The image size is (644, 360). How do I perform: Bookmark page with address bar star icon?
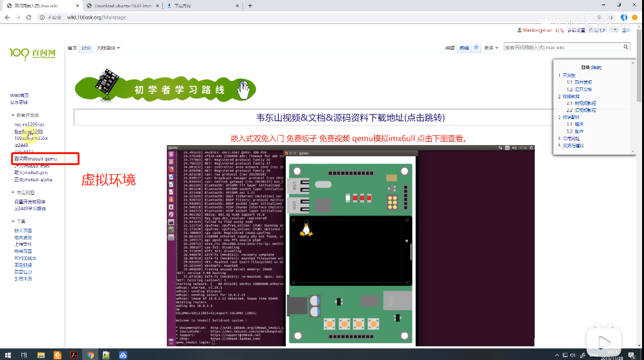coord(611,17)
